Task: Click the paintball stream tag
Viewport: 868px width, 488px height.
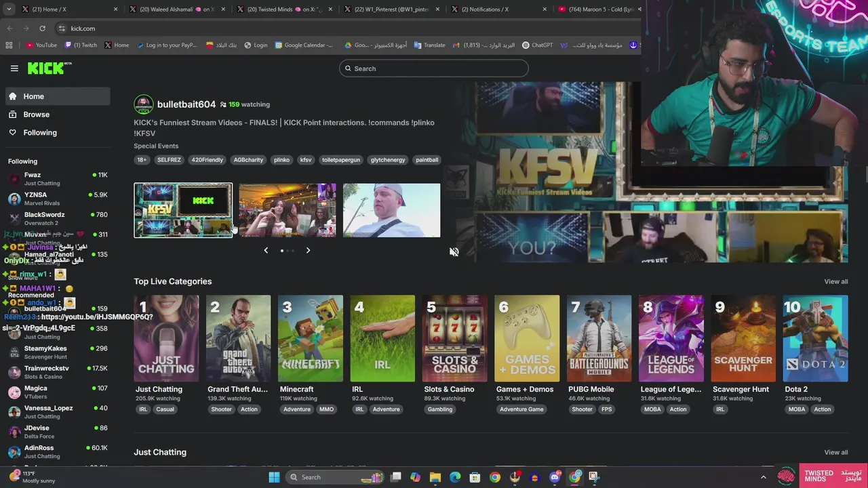Action: tap(427, 160)
